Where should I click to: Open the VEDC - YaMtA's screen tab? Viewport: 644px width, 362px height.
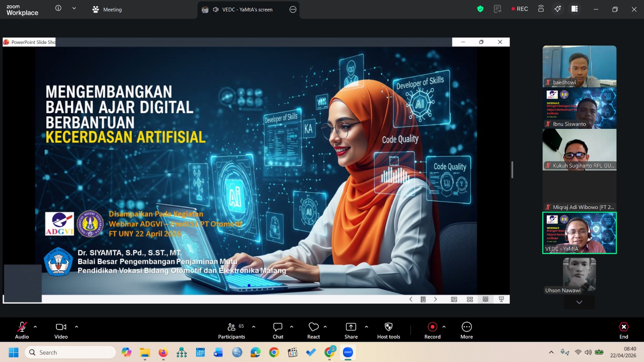(247, 9)
